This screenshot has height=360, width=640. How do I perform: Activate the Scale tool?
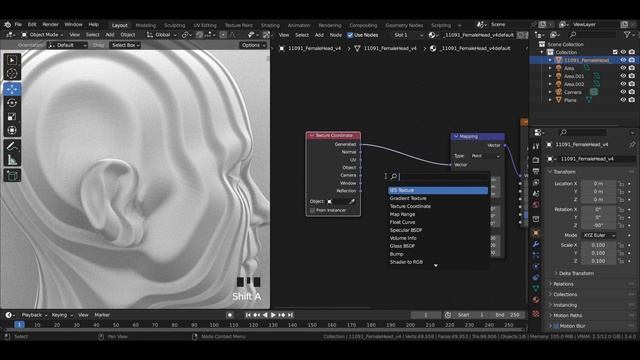[x=12, y=117]
